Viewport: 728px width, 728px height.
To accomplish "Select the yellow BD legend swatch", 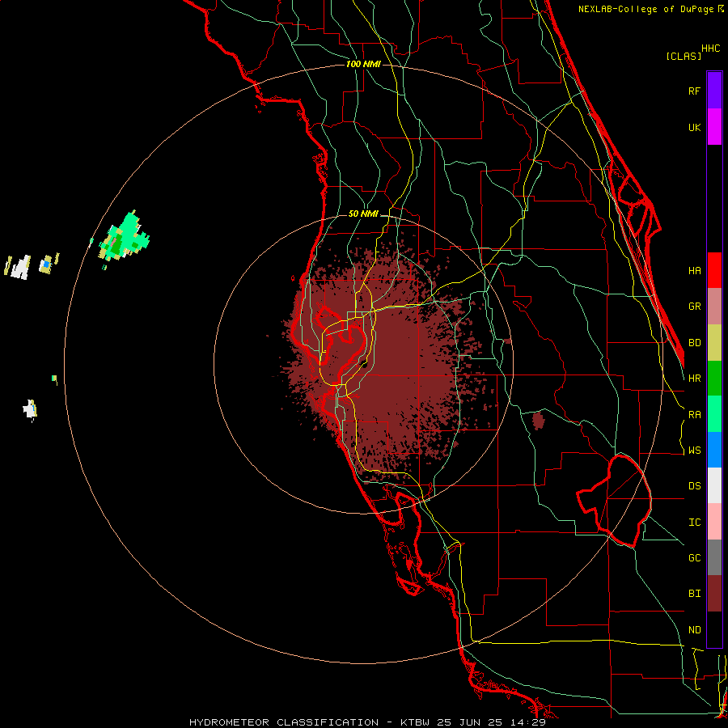I will (714, 343).
